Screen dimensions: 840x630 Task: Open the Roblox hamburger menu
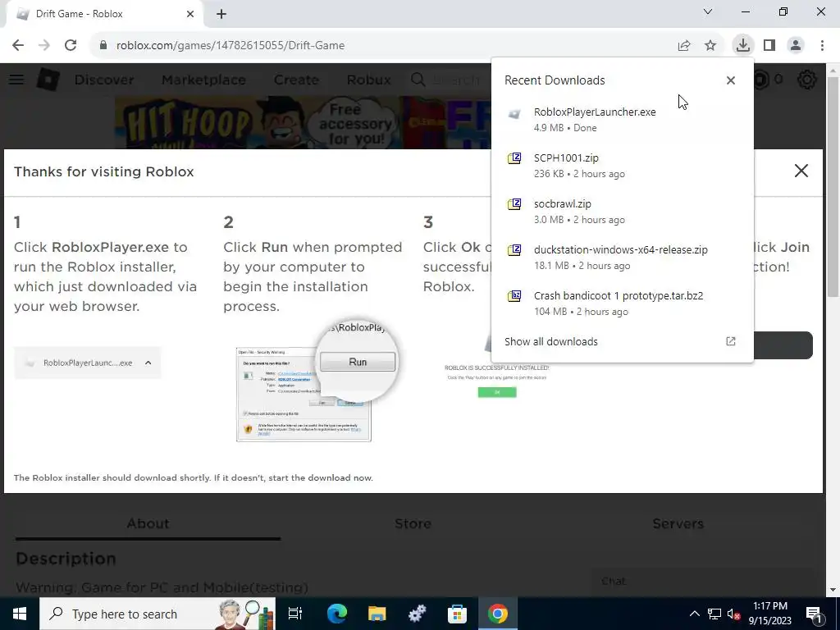16,80
